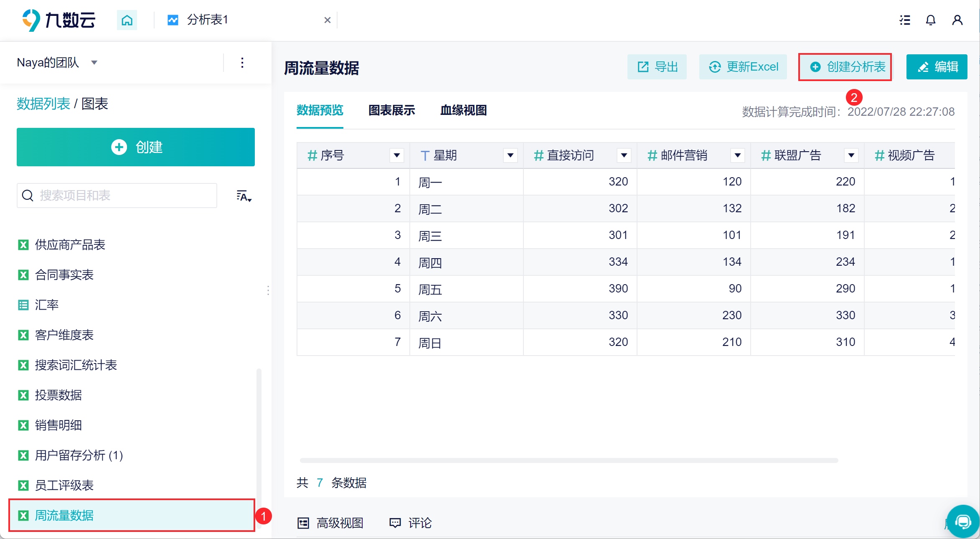The width and height of the screenshot is (980, 539).
Task: Open the user profile icon
Action: (957, 20)
